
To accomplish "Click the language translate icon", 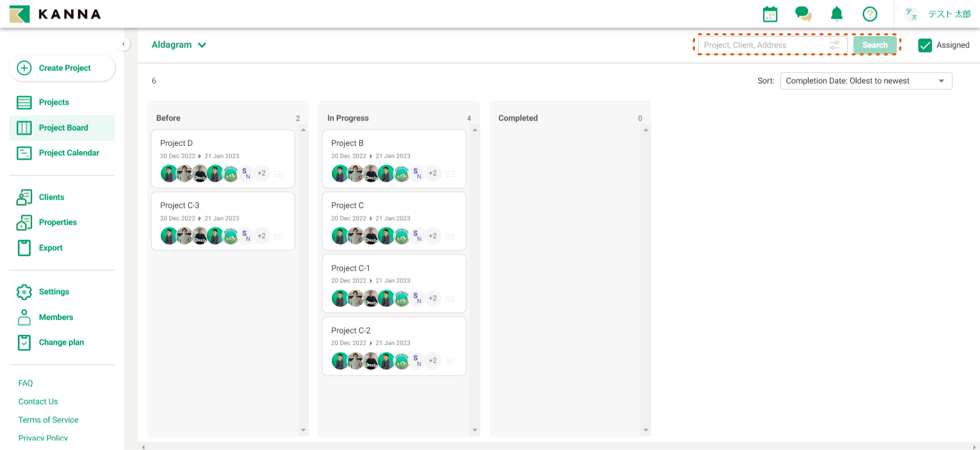I will point(911,14).
